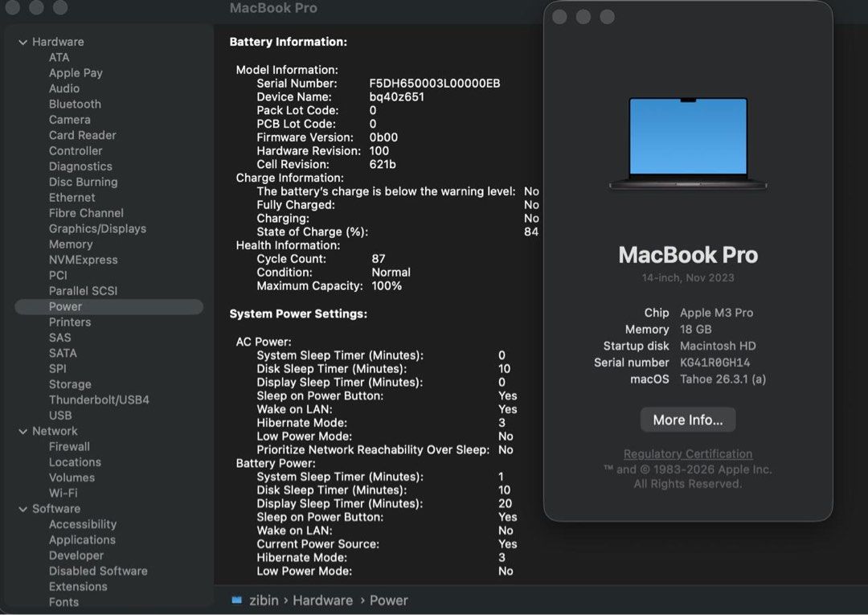
Task: Click the 18 GB memory value
Action: pyautogui.click(x=695, y=330)
